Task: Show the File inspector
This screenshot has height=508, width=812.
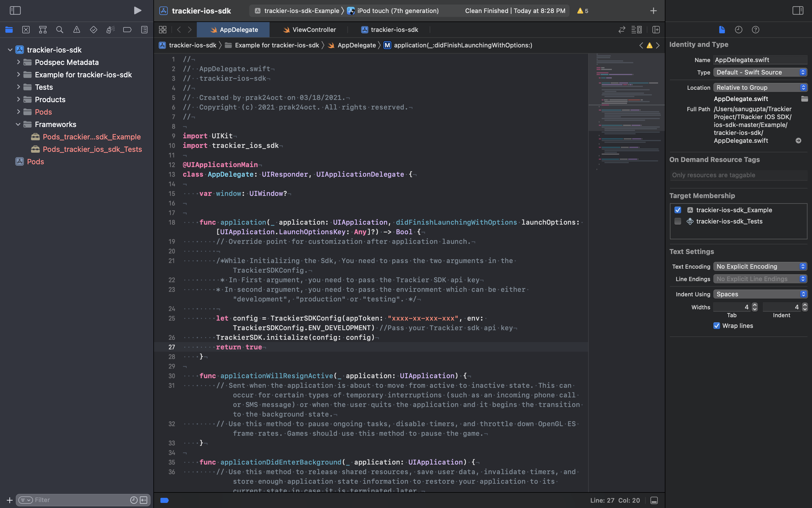Action: pyautogui.click(x=722, y=30)
